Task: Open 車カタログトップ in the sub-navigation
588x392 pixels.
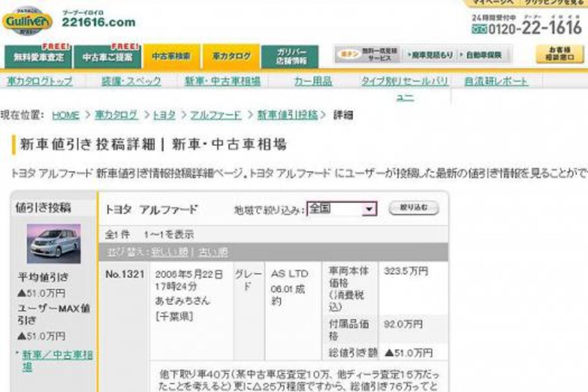Action: tap(39, 81)
